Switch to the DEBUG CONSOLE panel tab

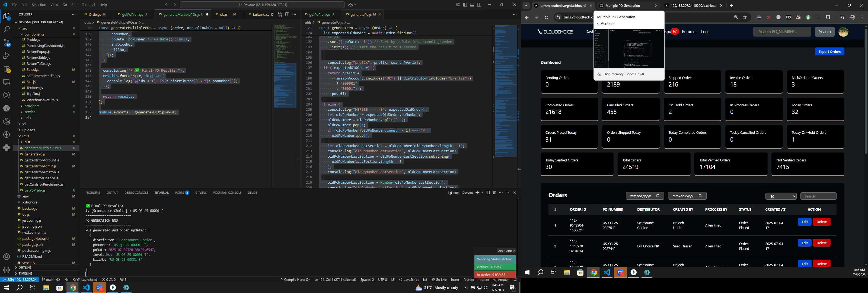(136, 193)
